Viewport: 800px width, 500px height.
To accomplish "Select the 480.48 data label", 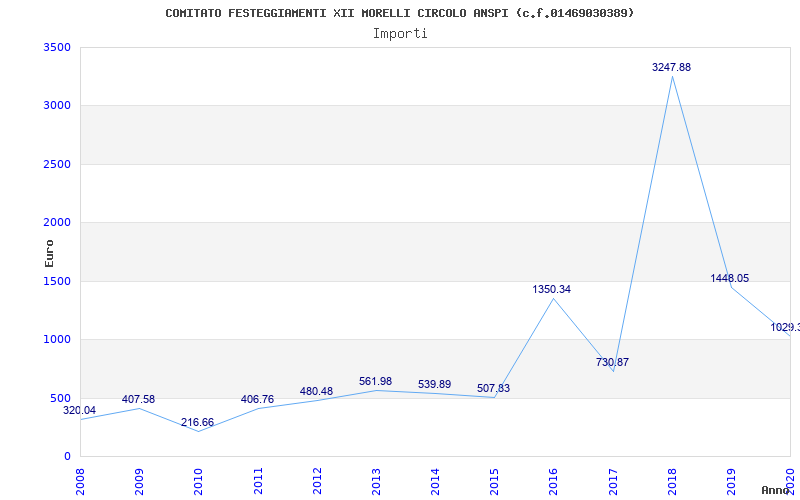I will click(x=316, y=391).
